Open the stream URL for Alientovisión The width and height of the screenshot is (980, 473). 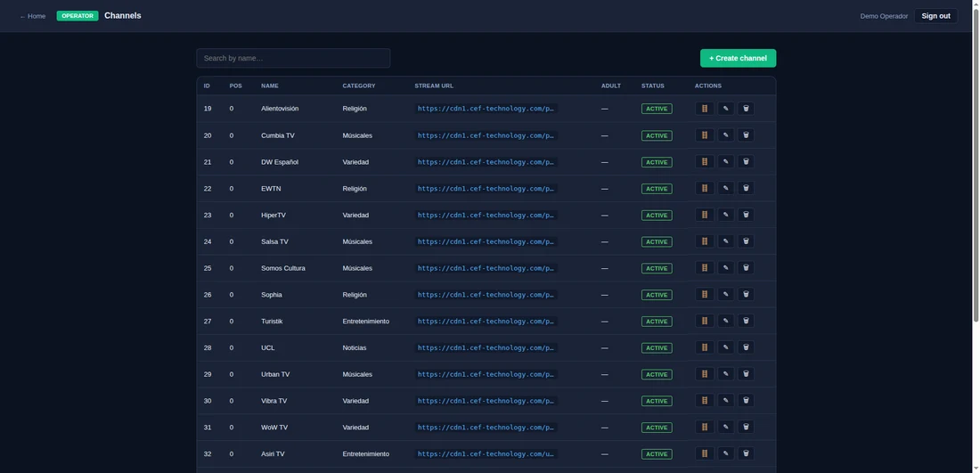pos(486,109)
